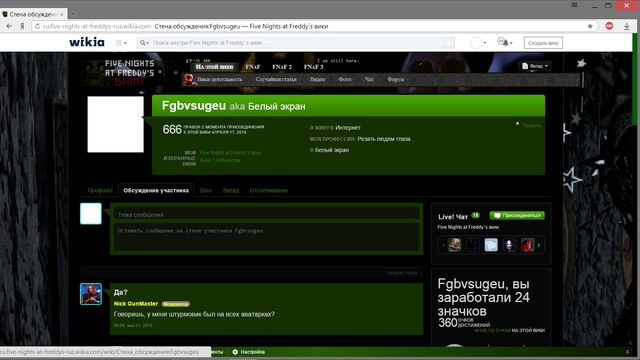Open the red AdBlock extension icon
The height and width of the screenshot is (360, 640).
(609, 26)
